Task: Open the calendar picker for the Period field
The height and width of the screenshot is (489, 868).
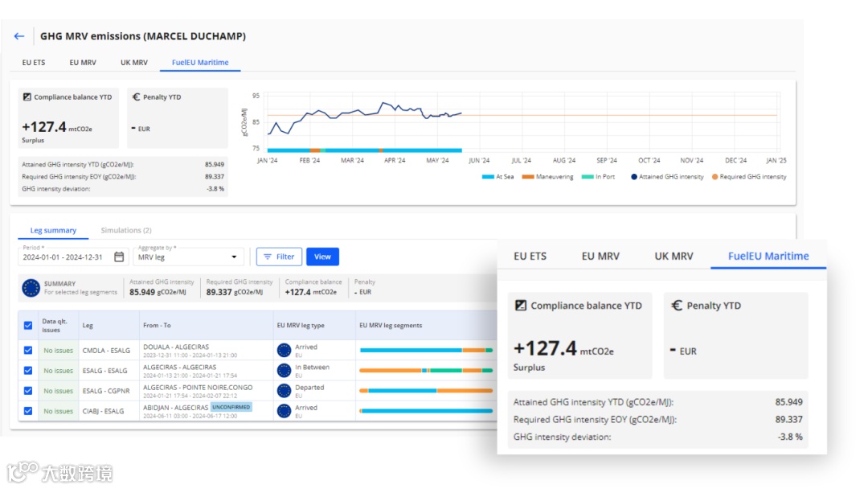Action: coord(119,257)
